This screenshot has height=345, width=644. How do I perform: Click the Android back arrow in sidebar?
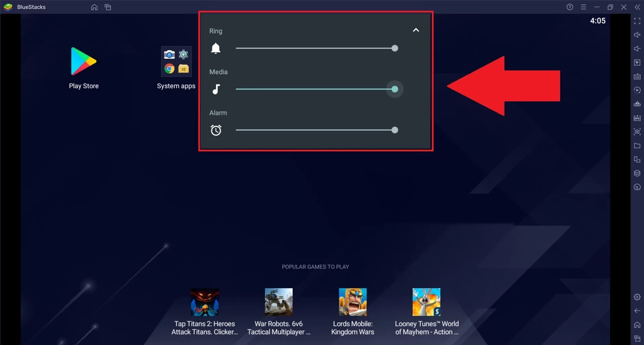(x=637, y=311)
